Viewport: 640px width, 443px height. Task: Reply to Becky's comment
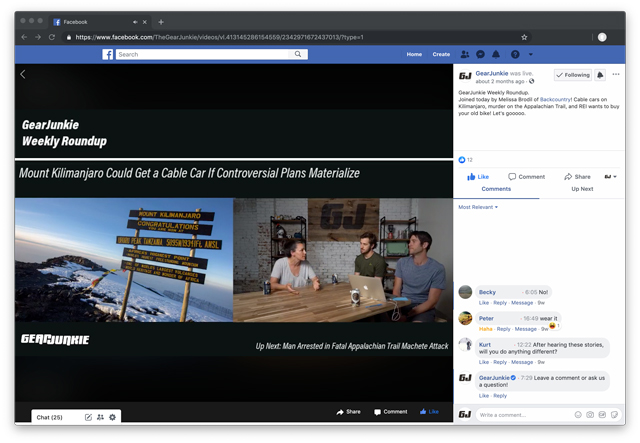[500, 303]
